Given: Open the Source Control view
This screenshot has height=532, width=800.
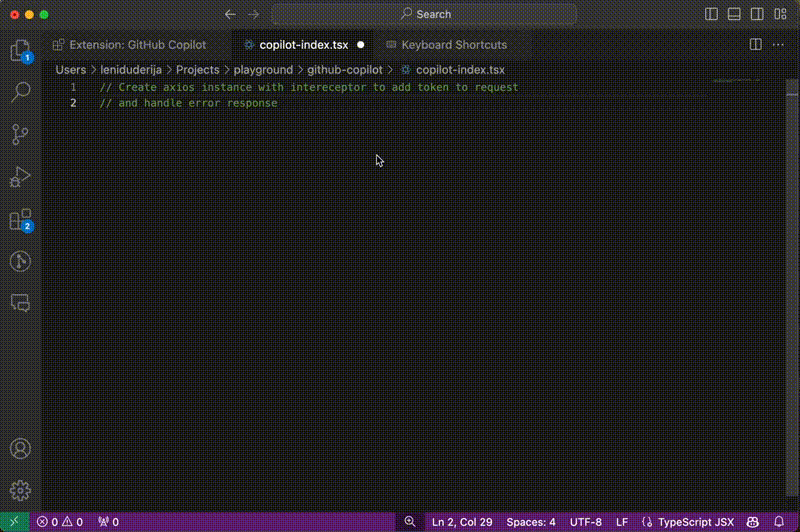Looking at the screenshot, I should (20, 134).
